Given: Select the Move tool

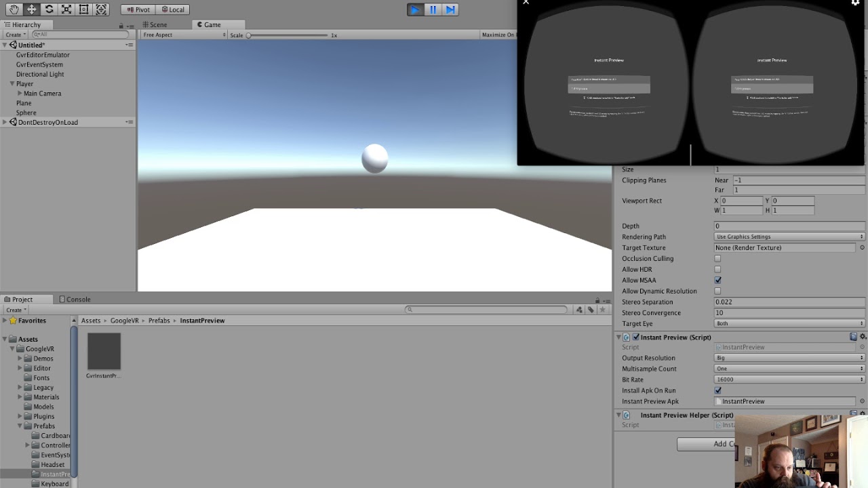Looking at the screenshot, I should click(x=31, y=9).
